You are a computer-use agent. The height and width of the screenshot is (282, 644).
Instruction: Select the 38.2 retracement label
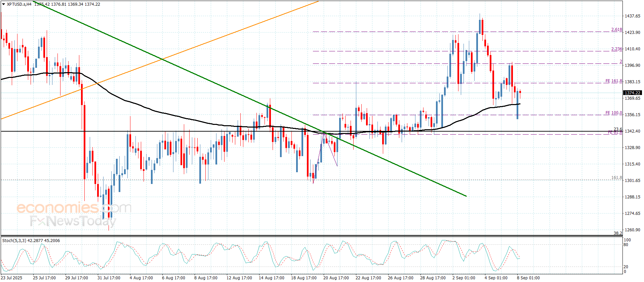618,233
